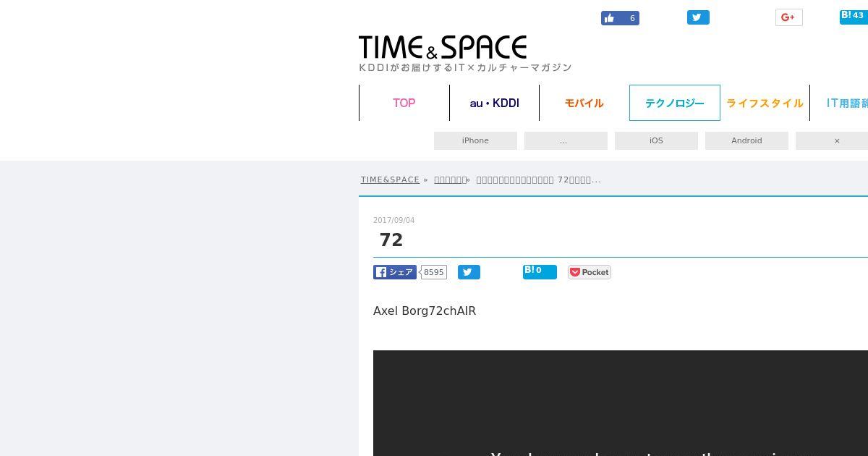Share article with Facebook シェア button
Viewport: 868px width, 456px height.
pyautogui.click(x=395, y=272)
